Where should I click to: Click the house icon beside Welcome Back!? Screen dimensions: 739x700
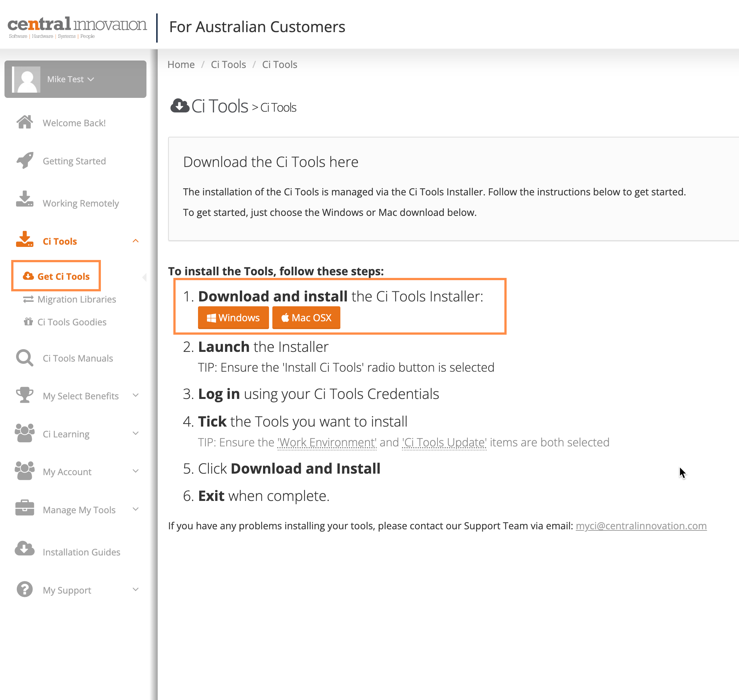[x=25, y=122]
